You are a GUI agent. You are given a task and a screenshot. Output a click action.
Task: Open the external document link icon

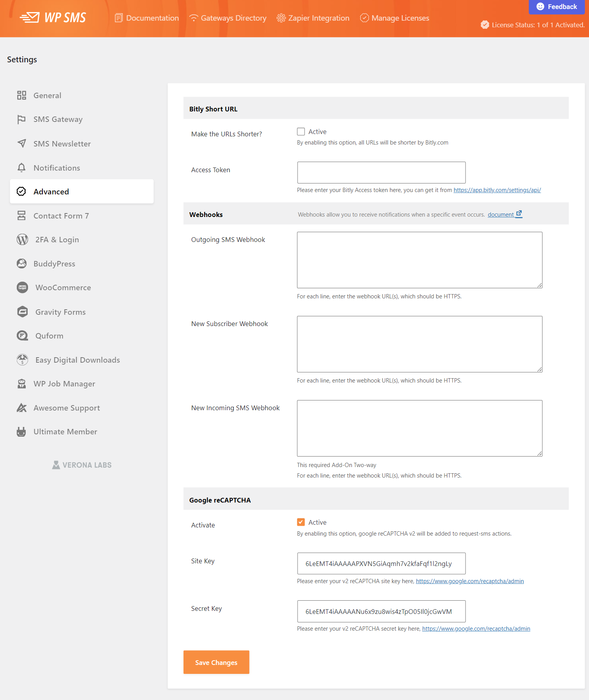(x=519, y=213)
